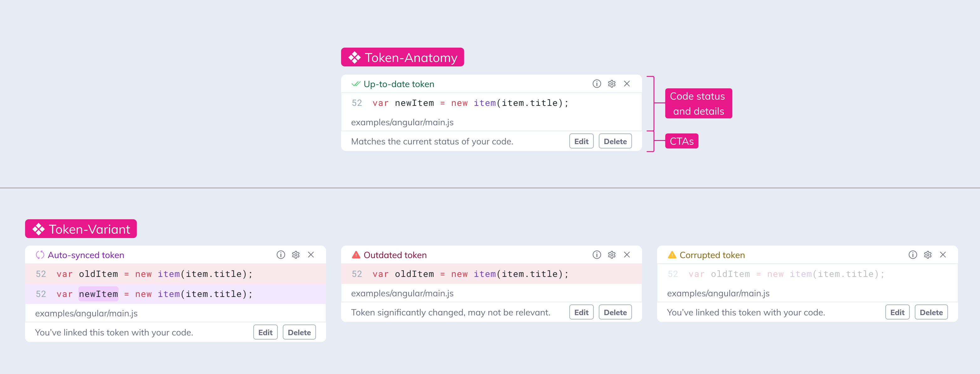Close the Corrupted token card
980x374 pixels.
[942, 255]
